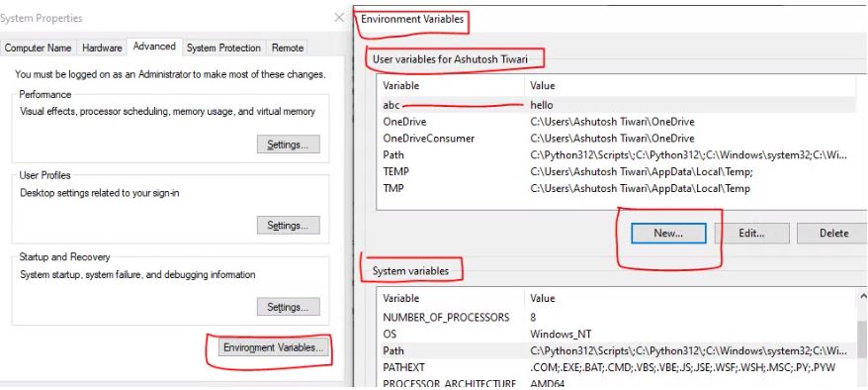
Task: Open User Profiles Settings button
Action: (288, 226)
